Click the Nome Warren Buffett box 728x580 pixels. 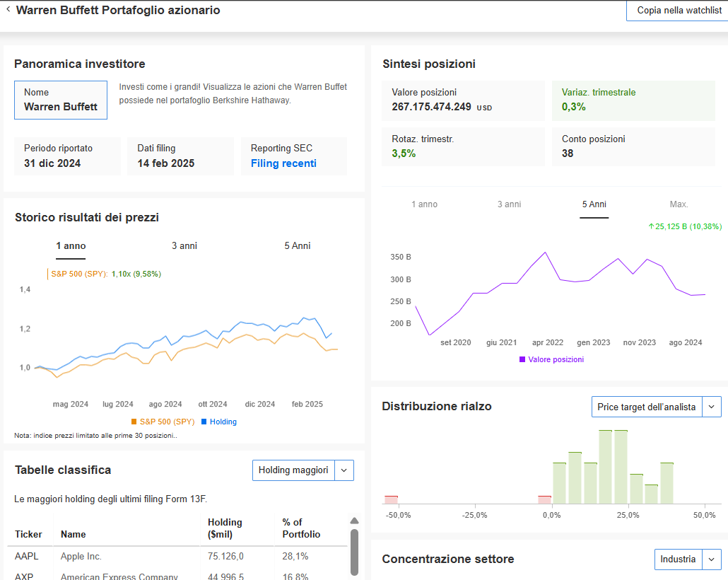(x=61, y=100)
